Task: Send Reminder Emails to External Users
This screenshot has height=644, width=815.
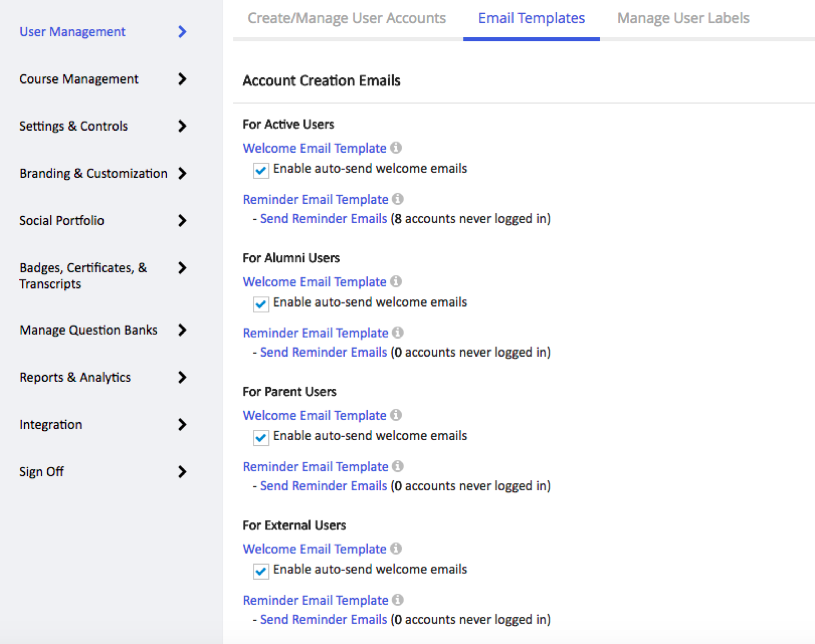Action: pos(323,619)
